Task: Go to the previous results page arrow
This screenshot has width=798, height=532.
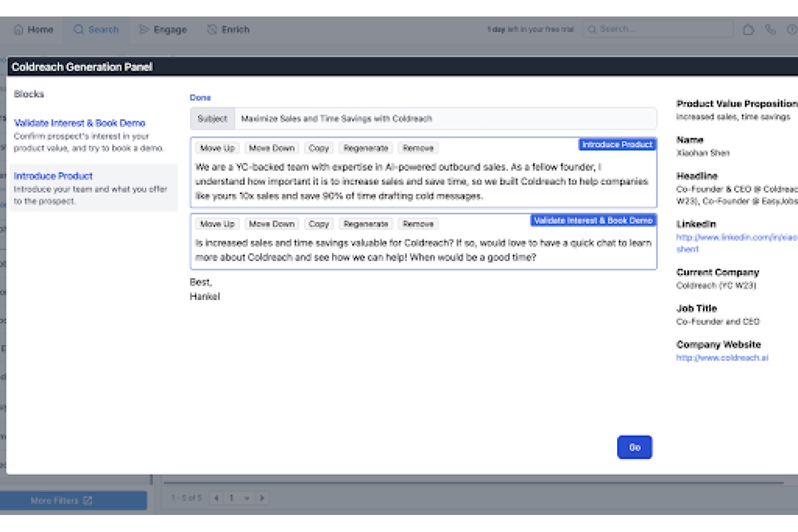Action: click(x=217, y=498)
